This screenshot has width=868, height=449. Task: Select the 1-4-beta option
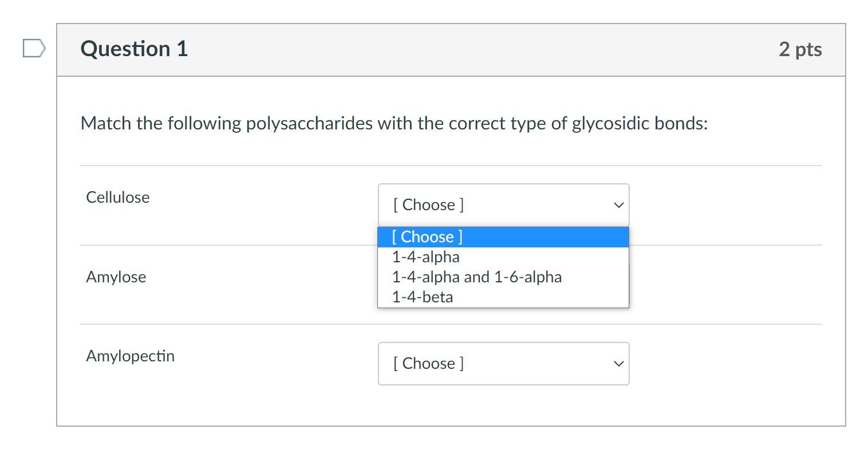point(421,297)
